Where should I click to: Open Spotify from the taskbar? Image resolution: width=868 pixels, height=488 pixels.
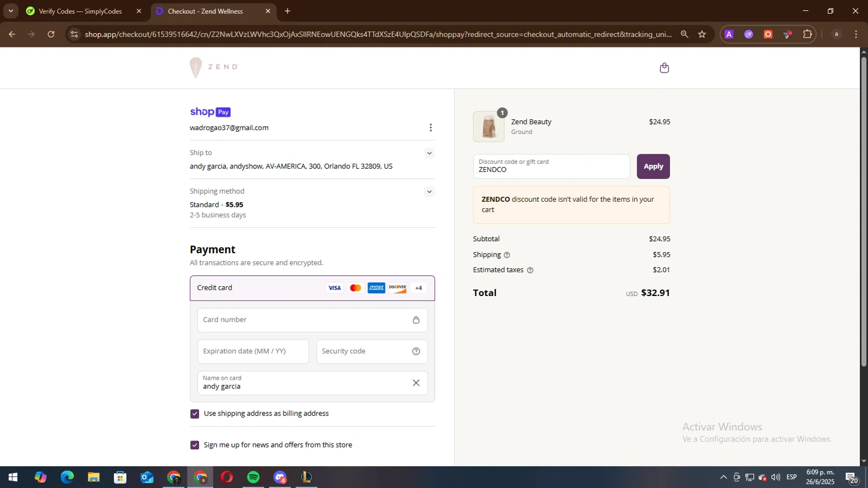(x=253, y=478)
